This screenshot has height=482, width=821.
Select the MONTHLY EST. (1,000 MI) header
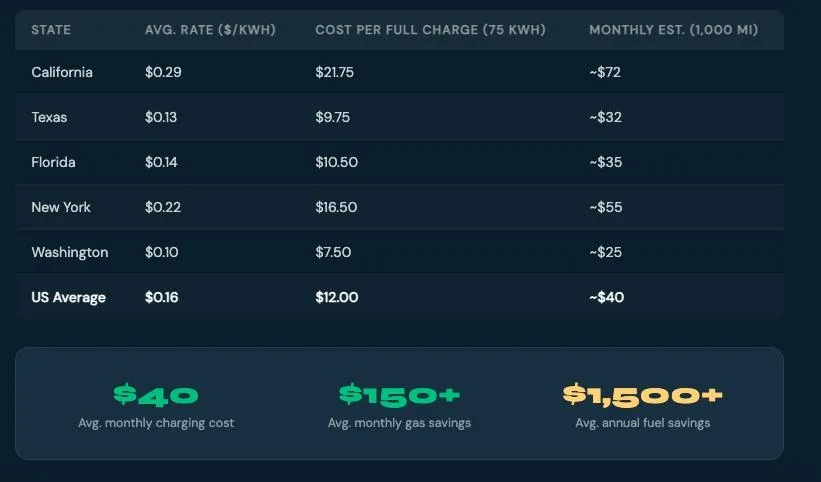point(673,30)
